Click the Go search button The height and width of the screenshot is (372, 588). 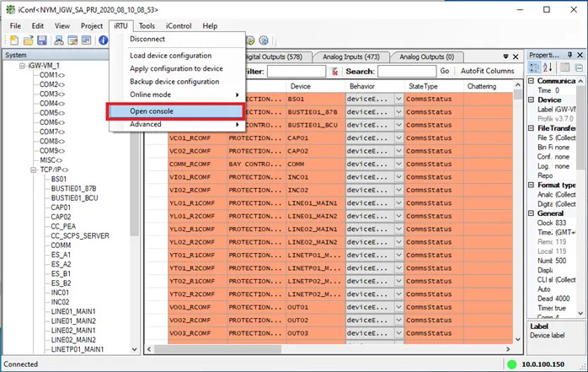tap(445, 71)
